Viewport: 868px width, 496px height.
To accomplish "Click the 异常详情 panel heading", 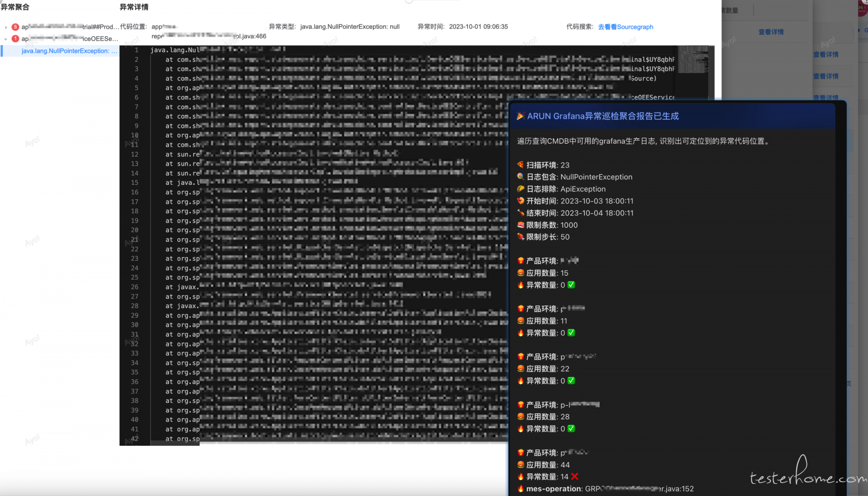I will (x=134, y=7).
